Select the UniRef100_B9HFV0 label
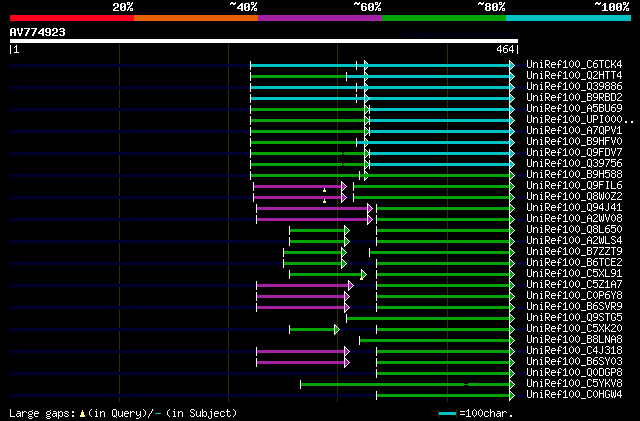The image size is (640, 421). pos(574,142)
